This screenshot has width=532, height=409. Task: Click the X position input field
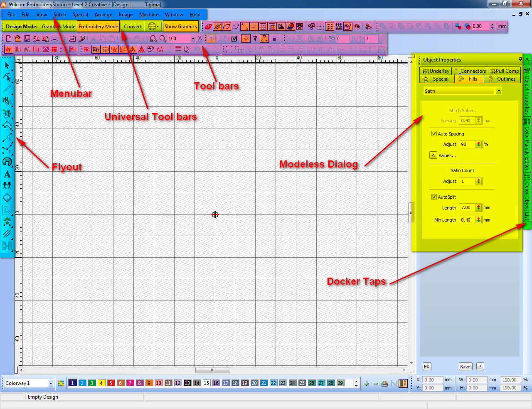tap(433, 380)
